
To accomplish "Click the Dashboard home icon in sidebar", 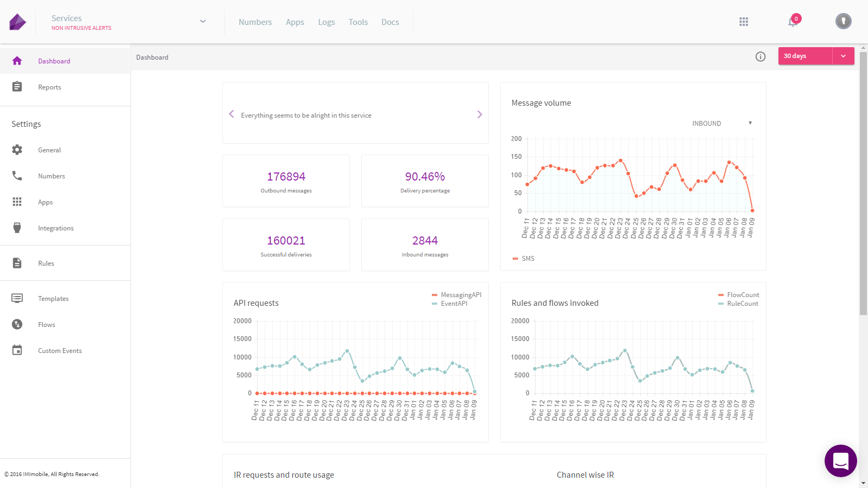I will (17, 61).
